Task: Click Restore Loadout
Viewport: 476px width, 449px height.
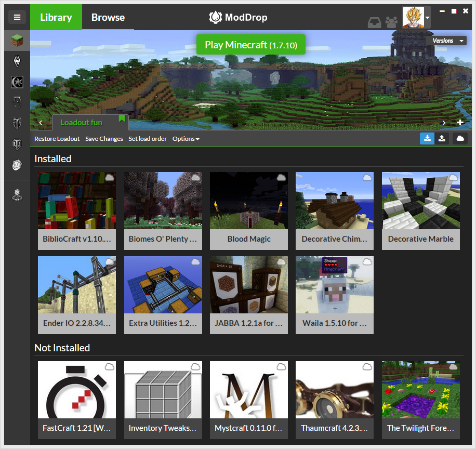Action: (x=57, y=139)
